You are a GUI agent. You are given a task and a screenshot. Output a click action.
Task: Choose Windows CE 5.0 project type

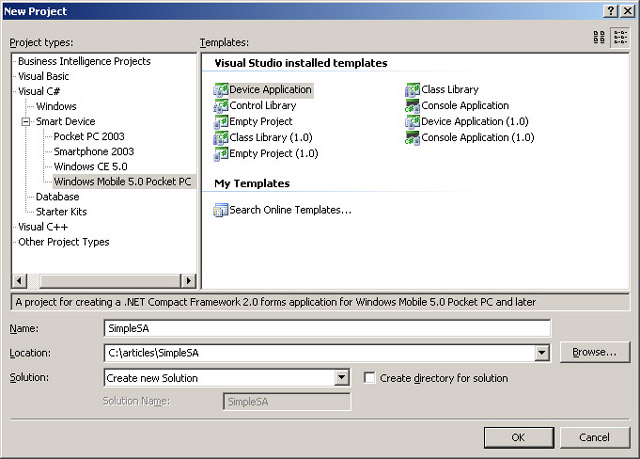(x=91, y=166)
